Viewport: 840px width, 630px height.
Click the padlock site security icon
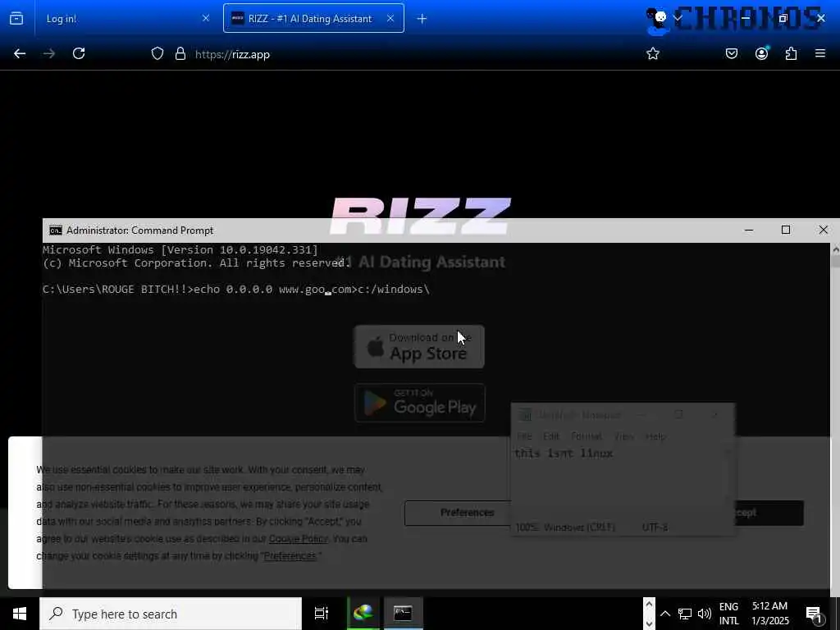(x=180, y=53)
